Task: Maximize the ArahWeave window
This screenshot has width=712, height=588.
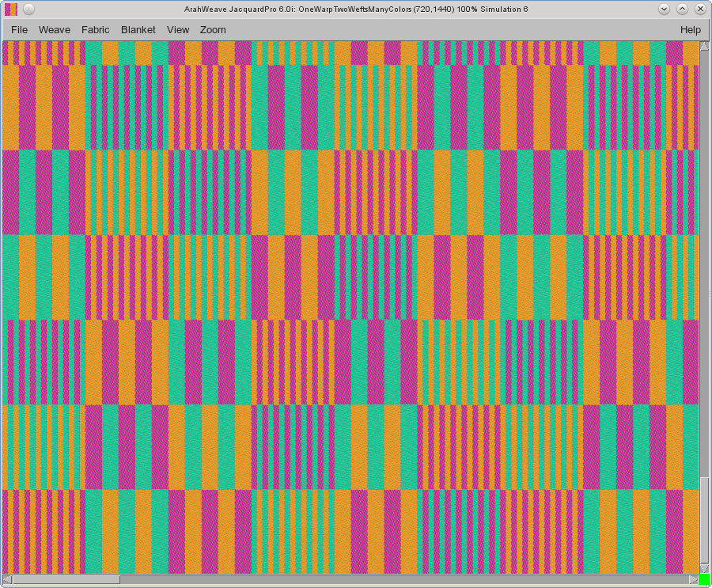Action: (x=682, y=9)
